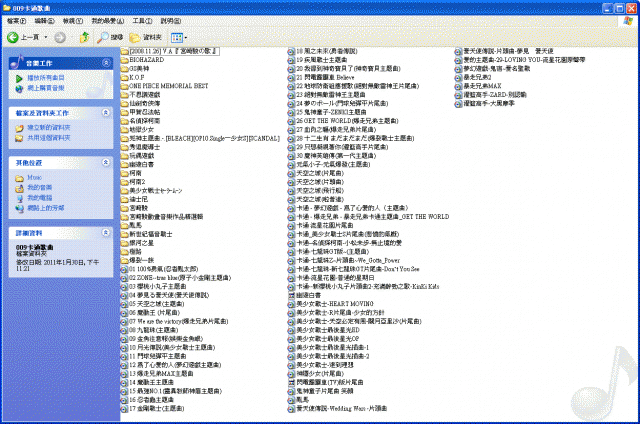
Task: Select file '13 爆走兄弟MAX主題曲'
Action: point(161,373)
